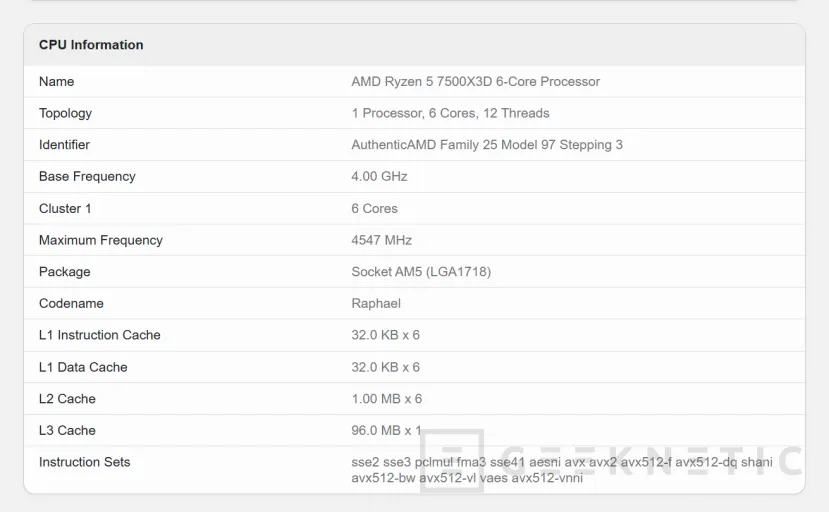This screenshot has width=829, height=512.
Task: Click the 4.00 GHz value
Action: [379, 177]
